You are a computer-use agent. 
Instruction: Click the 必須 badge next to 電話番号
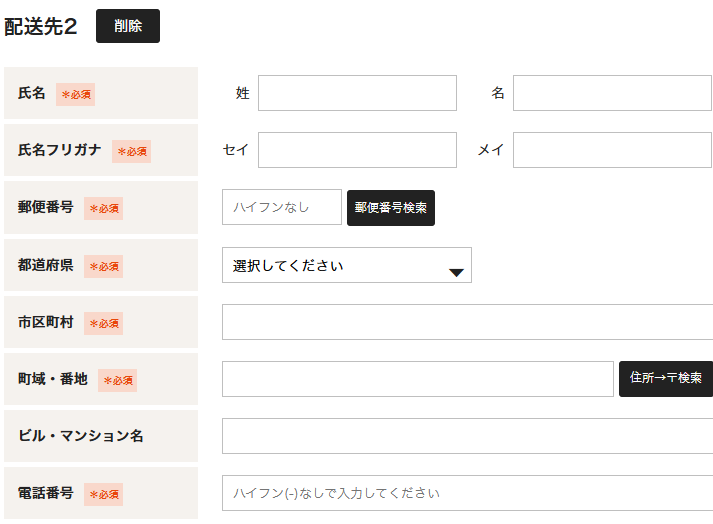tap(103, 494)
